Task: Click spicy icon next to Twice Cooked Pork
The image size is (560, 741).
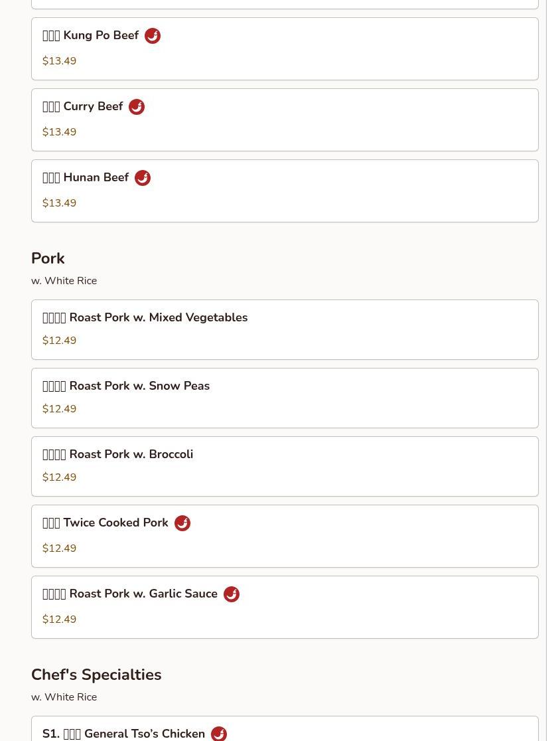Action: tap(182, 523)
